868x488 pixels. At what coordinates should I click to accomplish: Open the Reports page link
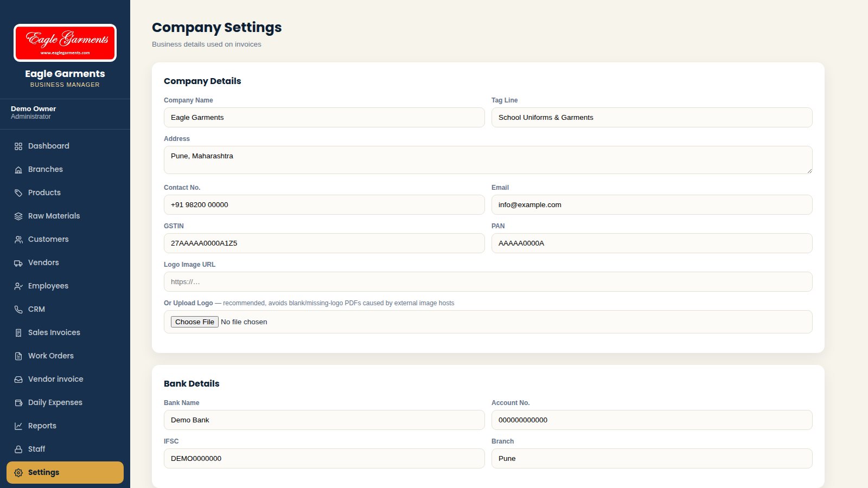(x=65, y=426)
